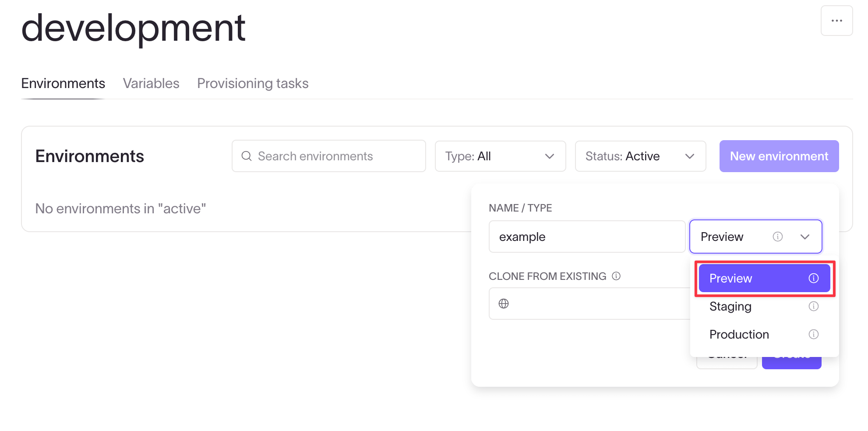Click info icon next to Staging
868x431 pixels.
click(814, 306)
